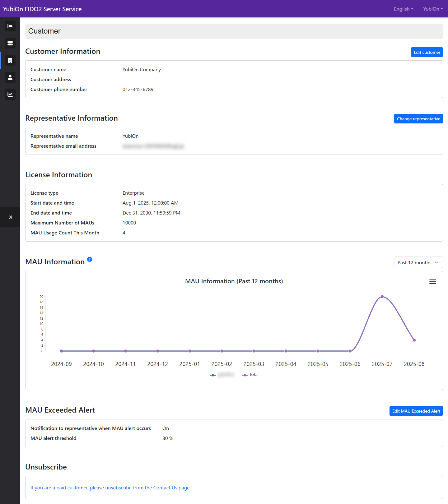Click the blurred representative email address

153,146
